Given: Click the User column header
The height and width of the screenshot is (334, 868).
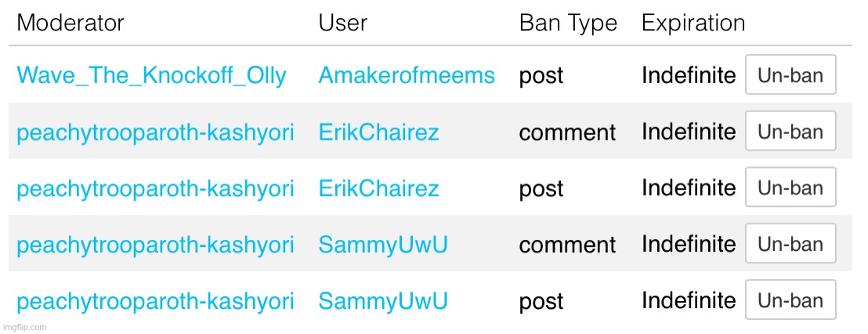Looking at the screenshot, I should (342, 23).
